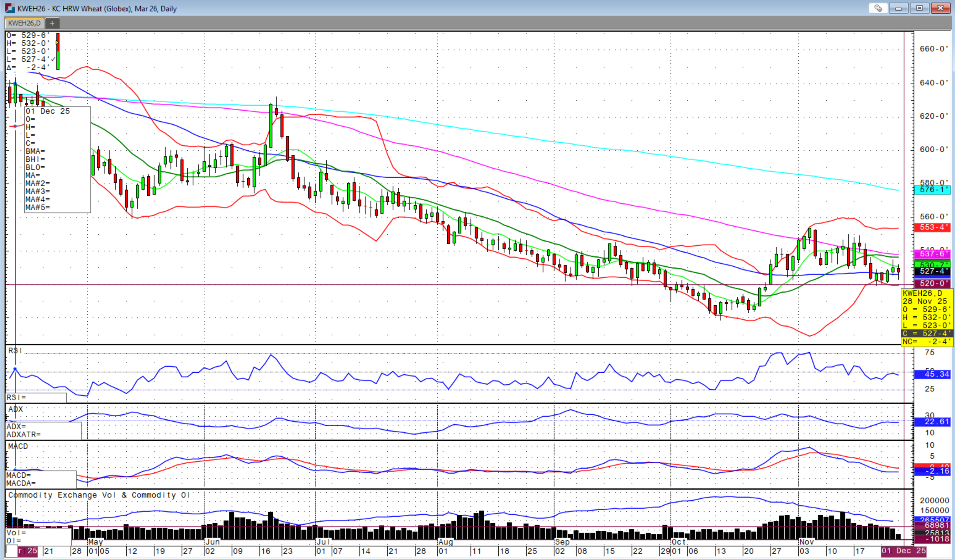Viewport: 955px width, 560px height.
Task: Click the red-green daily range bar indicator
Action: tap(58, 51)
